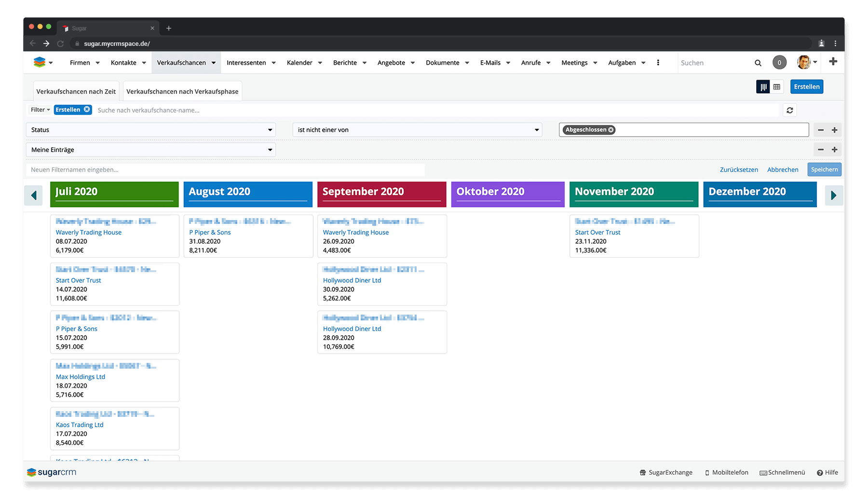This screenshot has width=868, height=497.
Task: Click the quick create plus icon
Action: coord(833,62)
